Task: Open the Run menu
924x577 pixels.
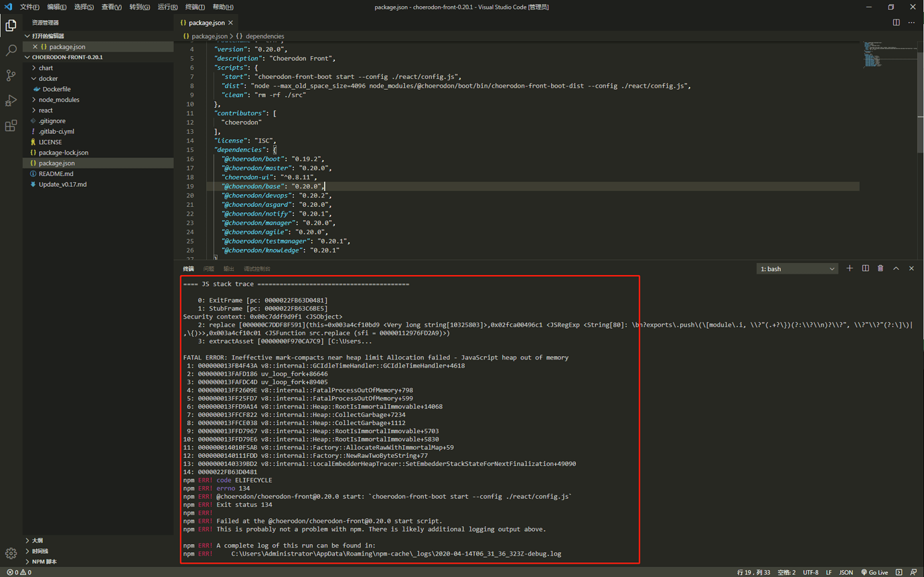Action: coord(167,7)
